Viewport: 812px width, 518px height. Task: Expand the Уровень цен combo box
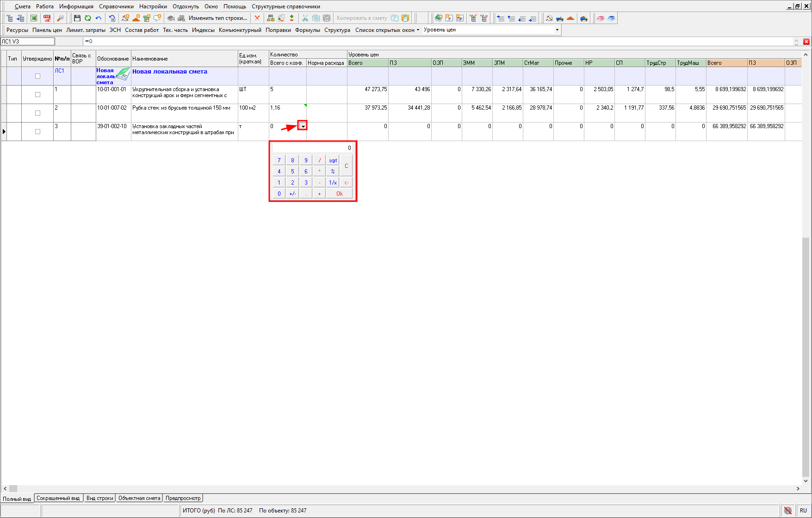click(557, 30)
